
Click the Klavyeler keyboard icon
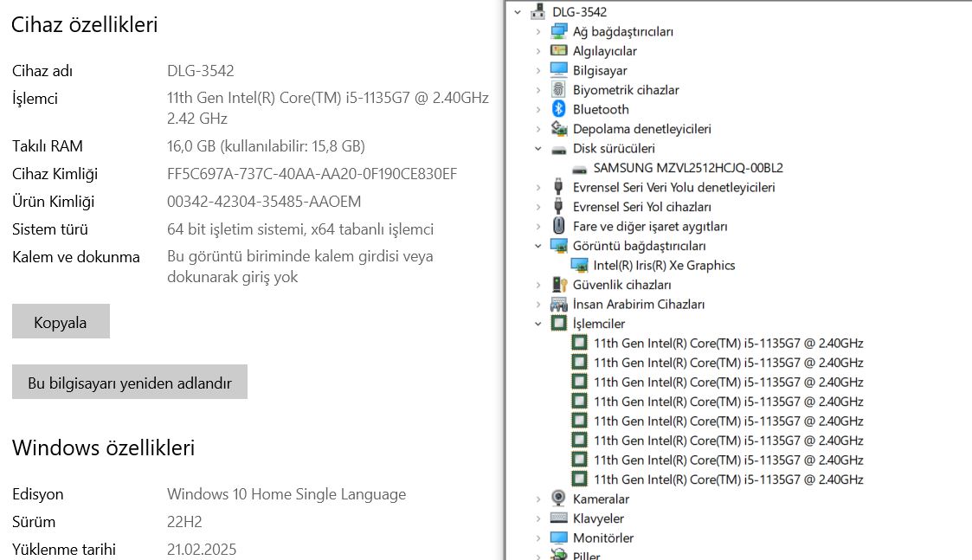pyautogui.click(x=559, y=518)
